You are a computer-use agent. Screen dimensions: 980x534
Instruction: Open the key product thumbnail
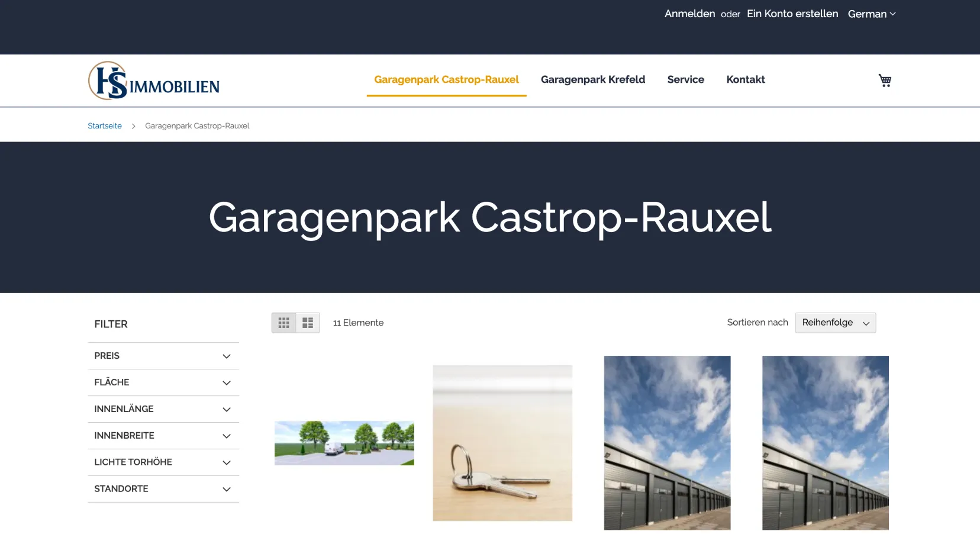(x=502, y=443)
